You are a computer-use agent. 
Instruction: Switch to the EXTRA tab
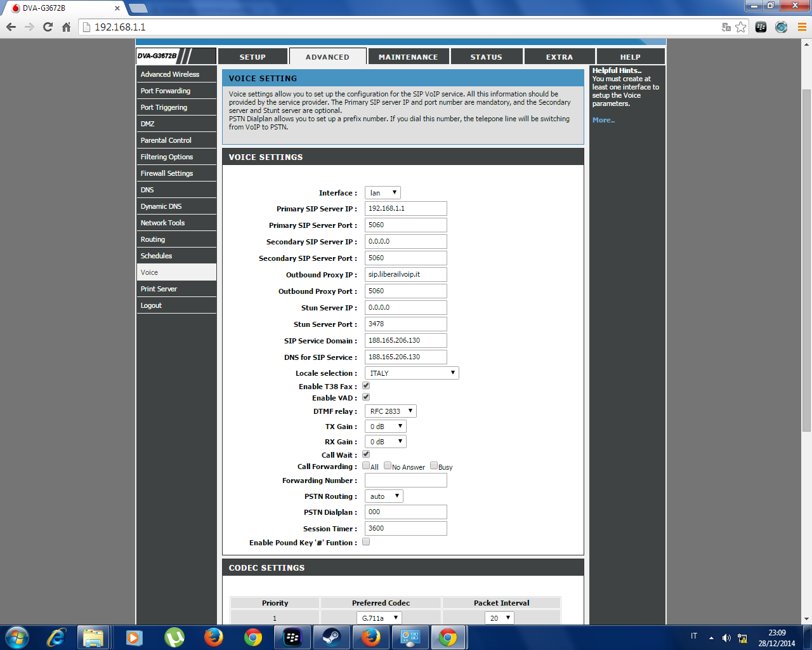coord(560,56)
